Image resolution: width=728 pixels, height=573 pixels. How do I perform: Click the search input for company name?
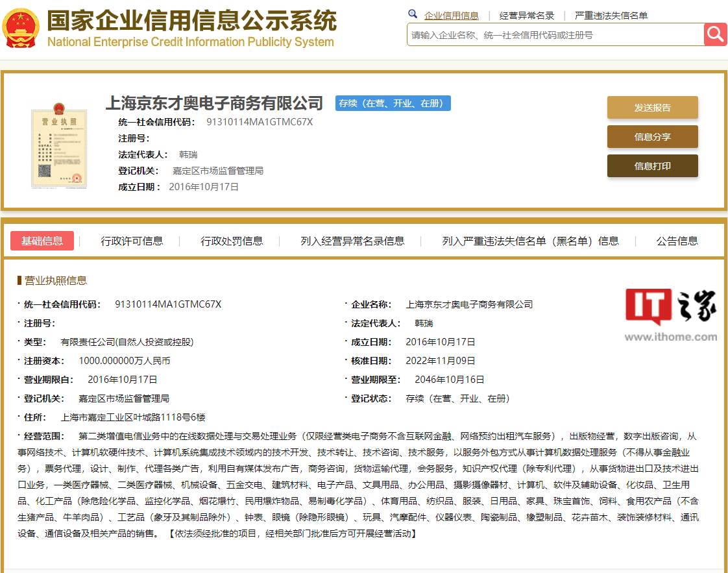point(555,35)
